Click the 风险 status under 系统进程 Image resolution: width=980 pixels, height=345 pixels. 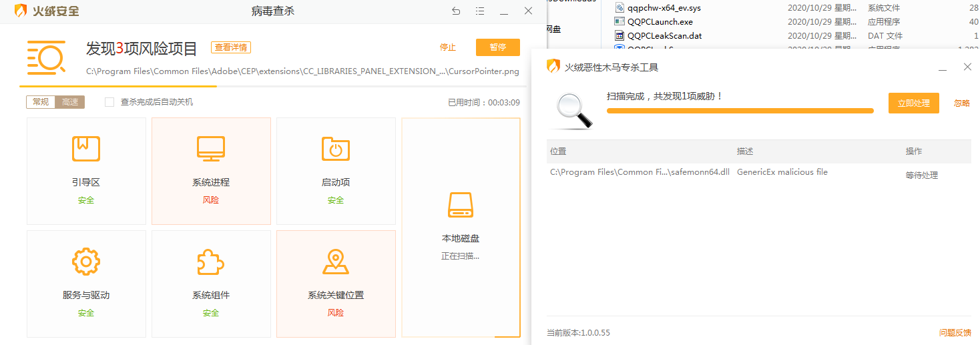(211, 200)
